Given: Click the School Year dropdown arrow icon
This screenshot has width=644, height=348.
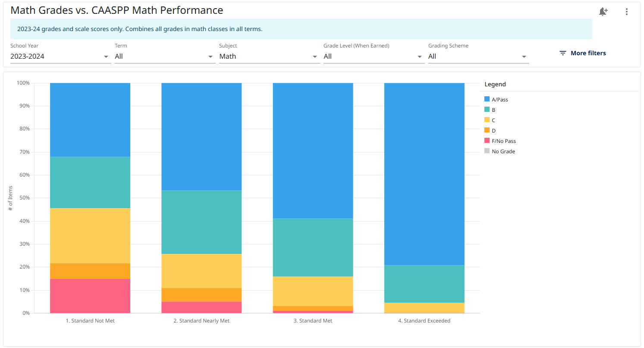Looking at the screenshot, I should coord(106,56).
